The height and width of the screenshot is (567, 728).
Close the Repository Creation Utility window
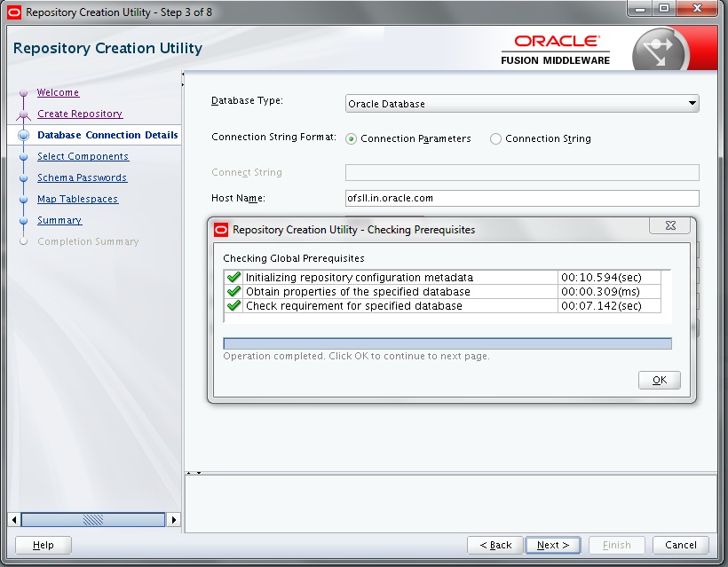697,8
